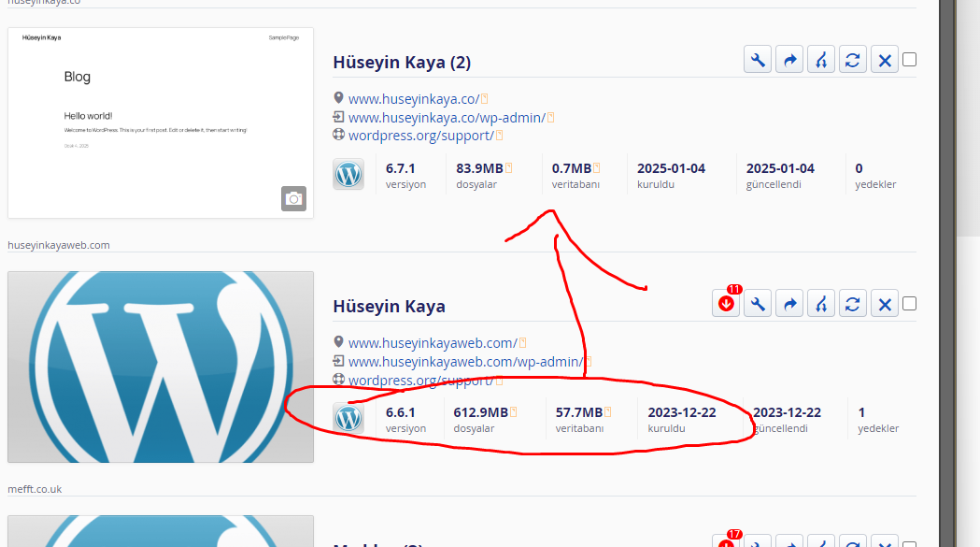The width and height of the screenshot is (980, 547).
Task: Open www.huseyinkayaweb.com/wp-admin/ link
Action: 465,362
